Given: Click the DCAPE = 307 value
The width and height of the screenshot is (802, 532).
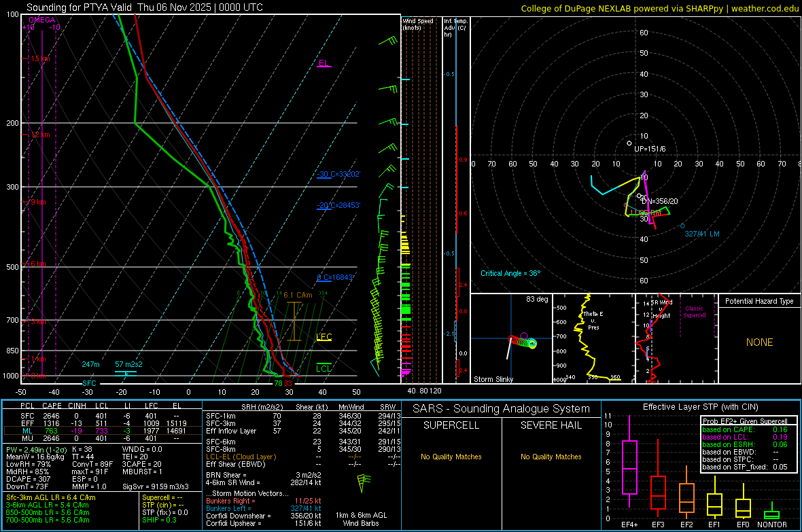Looking at the screenshot, I should [x=28, y=479].
